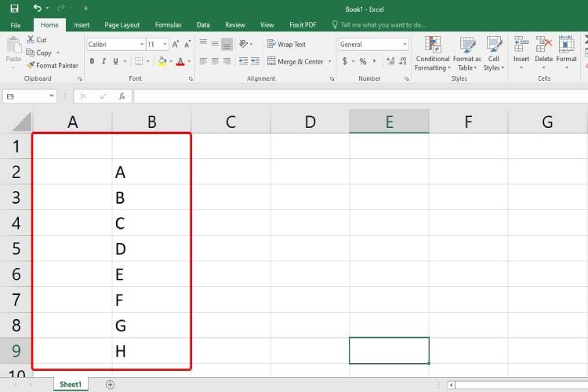Toggle underline formatting
This screenshot has height=392, width=588.
click(115, 61)
